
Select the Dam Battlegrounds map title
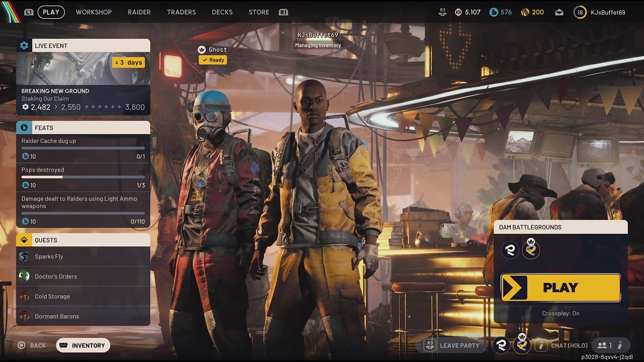[x=530, y=227]
